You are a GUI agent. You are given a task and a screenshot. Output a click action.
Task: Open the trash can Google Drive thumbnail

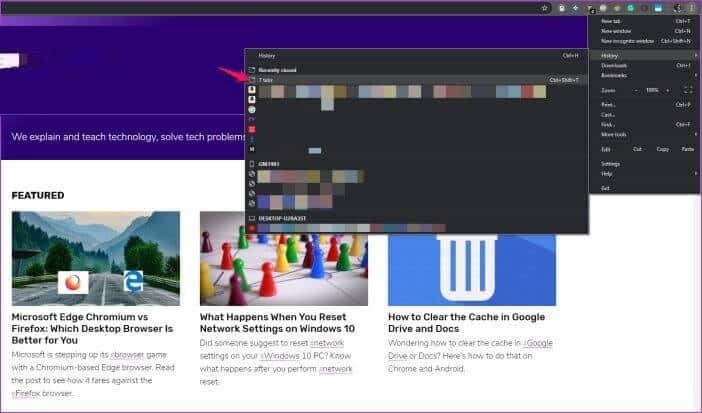click(x=472, y=270)
